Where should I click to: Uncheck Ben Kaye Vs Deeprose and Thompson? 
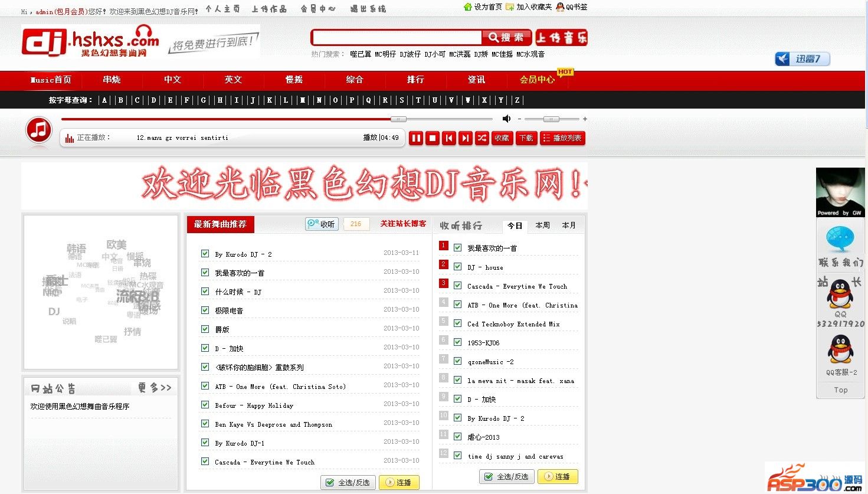click(x=205, y=423)
